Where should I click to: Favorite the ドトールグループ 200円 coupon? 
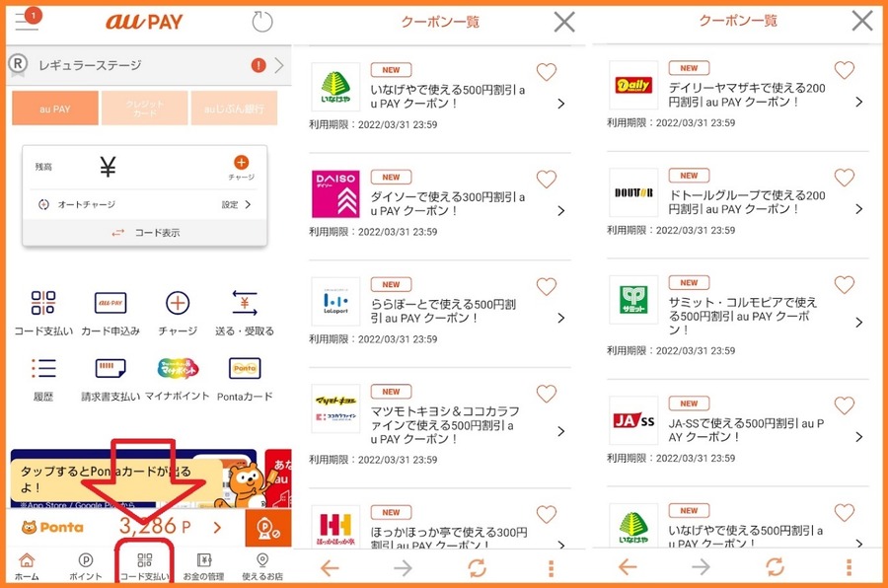point(845,178)
